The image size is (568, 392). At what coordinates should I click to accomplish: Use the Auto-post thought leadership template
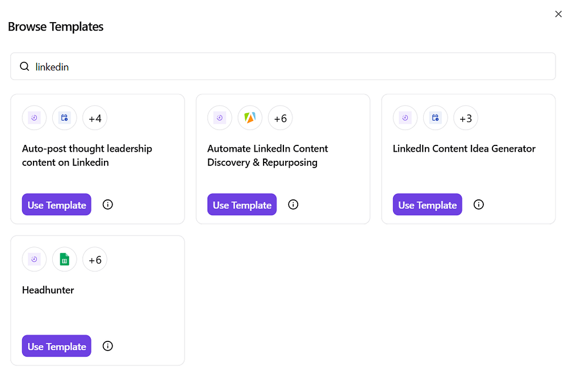click(x=57, y=205)
